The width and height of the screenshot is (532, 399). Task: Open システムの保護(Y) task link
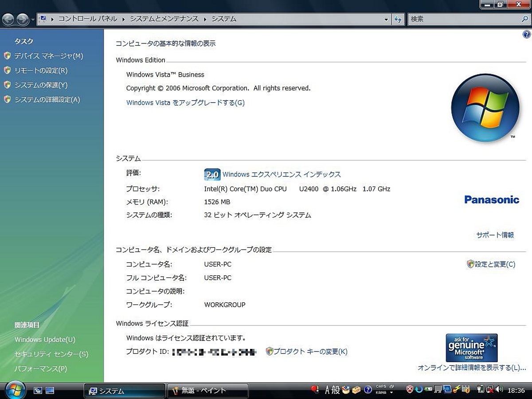click(x=41, y=85)
